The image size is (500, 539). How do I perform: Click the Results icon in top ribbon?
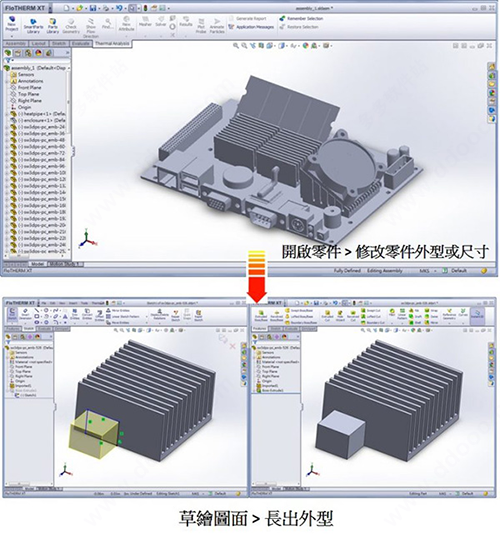pyautogui.click(x=186, y=21)
